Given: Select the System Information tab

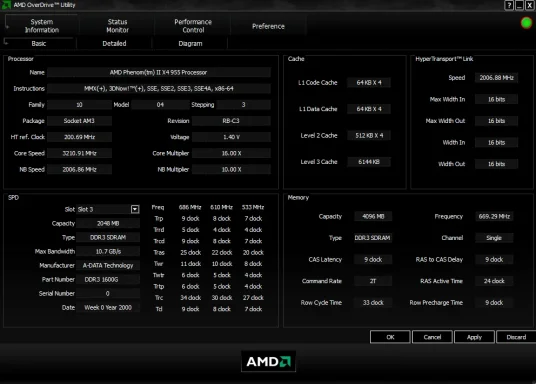Looking at the screenshot, I should click(42, 26).
